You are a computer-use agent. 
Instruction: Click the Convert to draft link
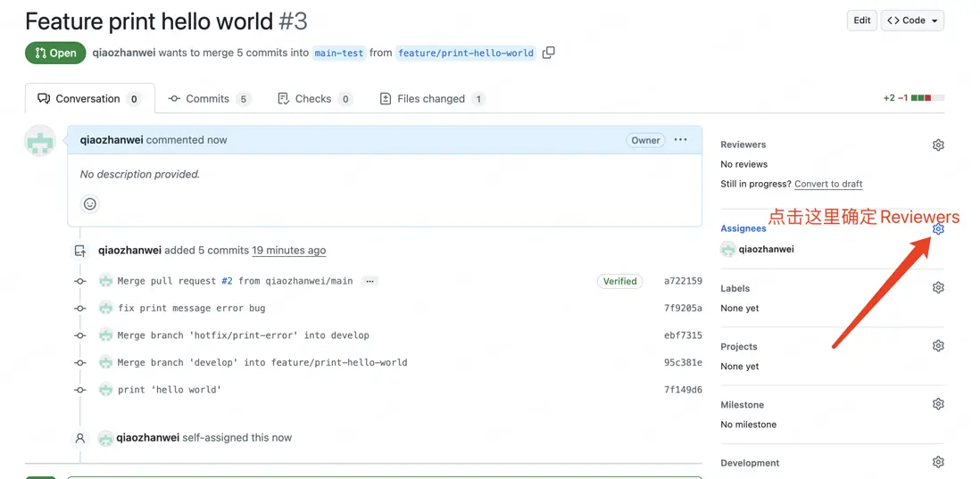[828, 185]
